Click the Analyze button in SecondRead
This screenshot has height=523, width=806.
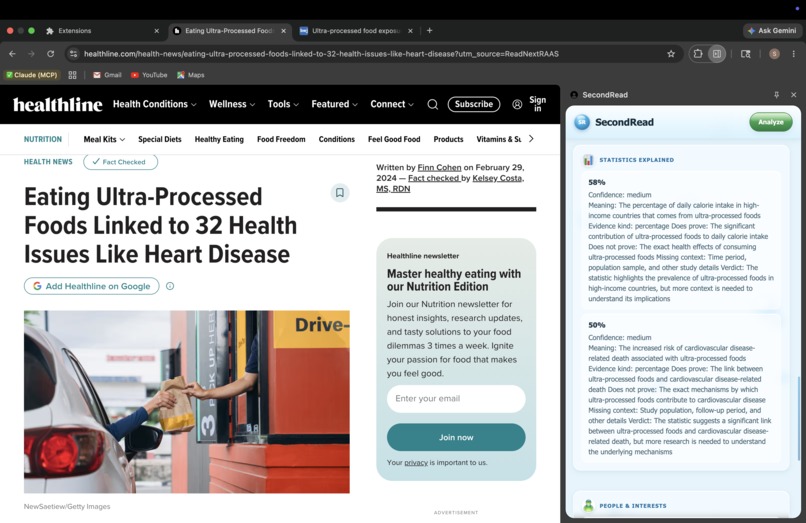click(x=771, y=122)
